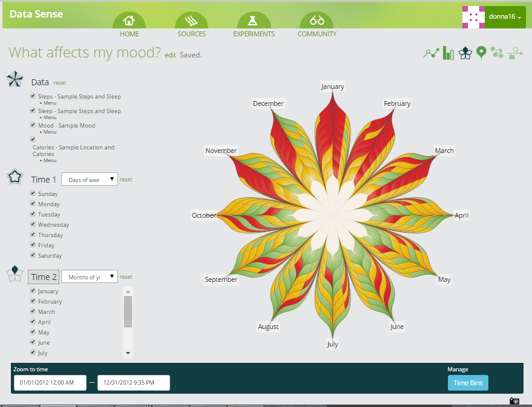Go to the HOME tab

[x=129, y=34]
